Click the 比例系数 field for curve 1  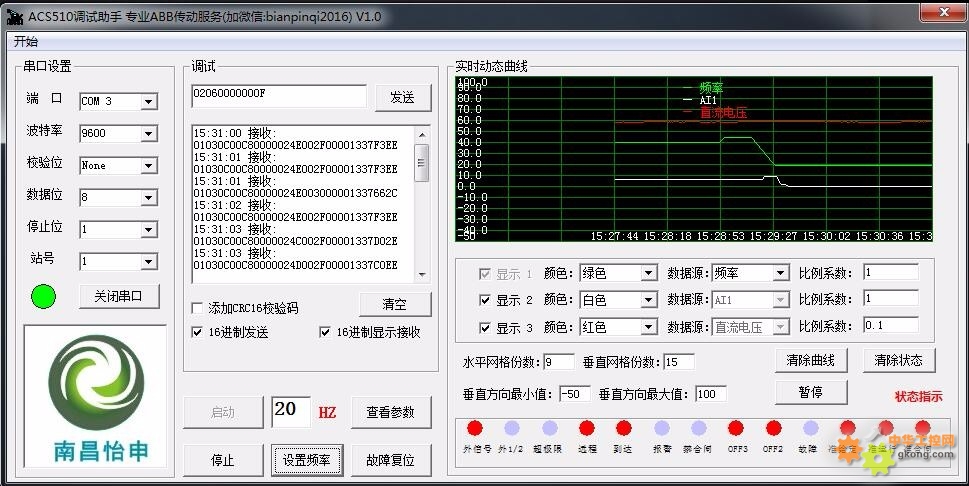[x=891, y=272]
